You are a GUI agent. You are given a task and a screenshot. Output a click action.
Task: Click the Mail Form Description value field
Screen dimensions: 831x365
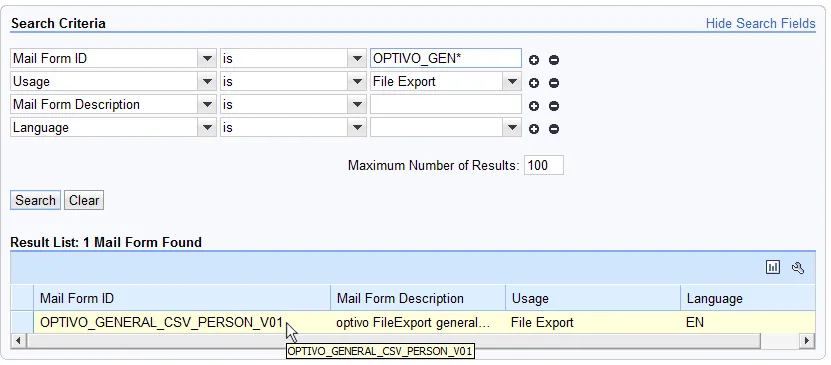coord(446,104)
